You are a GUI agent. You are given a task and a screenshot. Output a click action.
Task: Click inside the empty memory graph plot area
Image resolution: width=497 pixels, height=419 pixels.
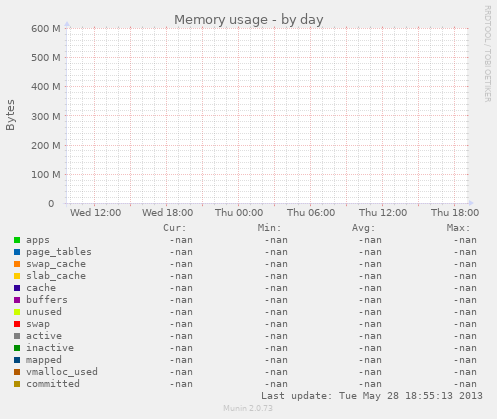coord(268,116)
